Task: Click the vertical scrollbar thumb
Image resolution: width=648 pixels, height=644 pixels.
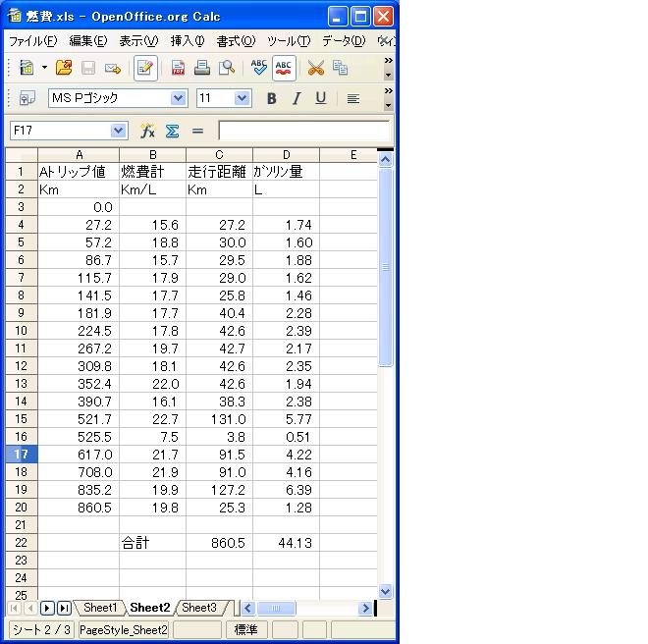Action: point(385,267)
